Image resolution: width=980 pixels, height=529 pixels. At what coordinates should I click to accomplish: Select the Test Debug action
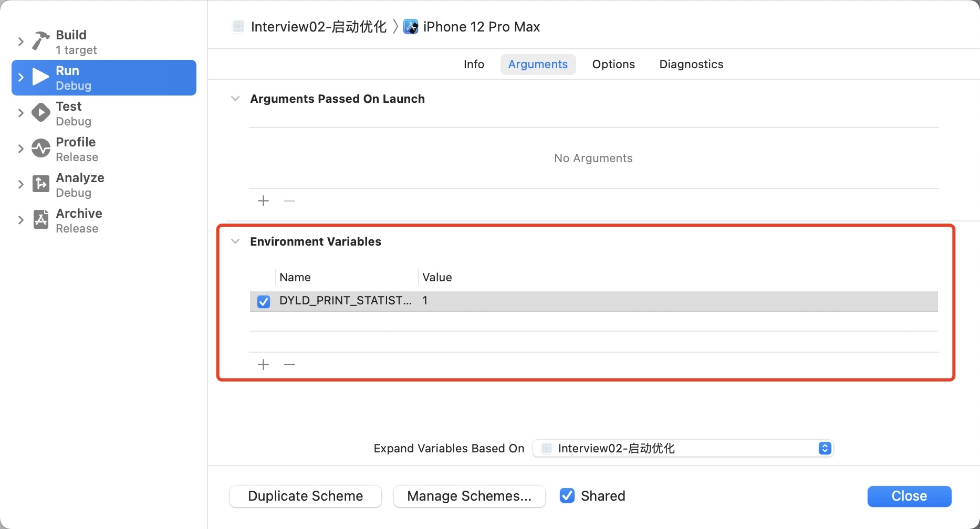click(x=104, y=113)
